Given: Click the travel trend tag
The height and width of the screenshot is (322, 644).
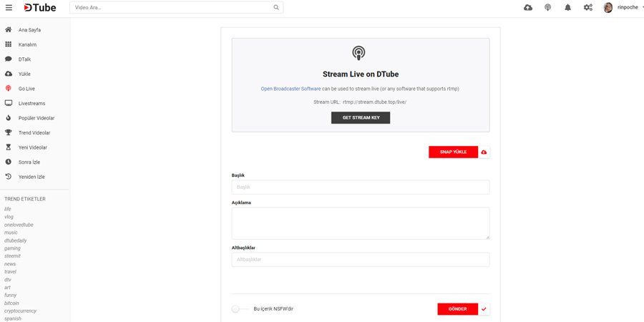Looking at the screenshot, I should 10,271.
